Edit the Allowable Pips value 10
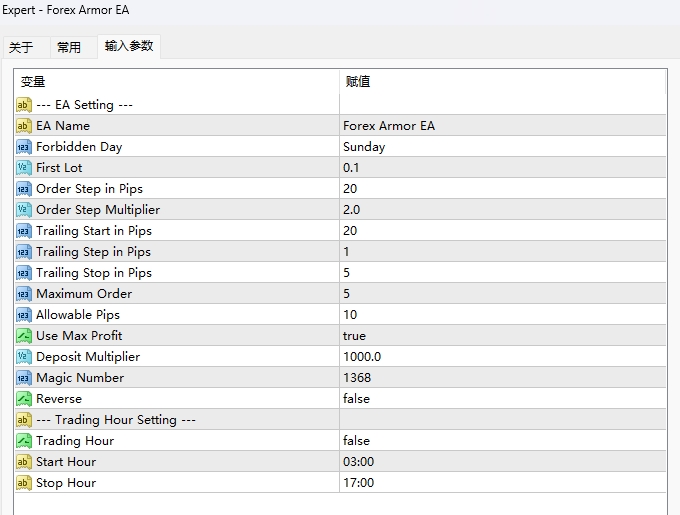 pyautogui.click(x=503, y=315)
